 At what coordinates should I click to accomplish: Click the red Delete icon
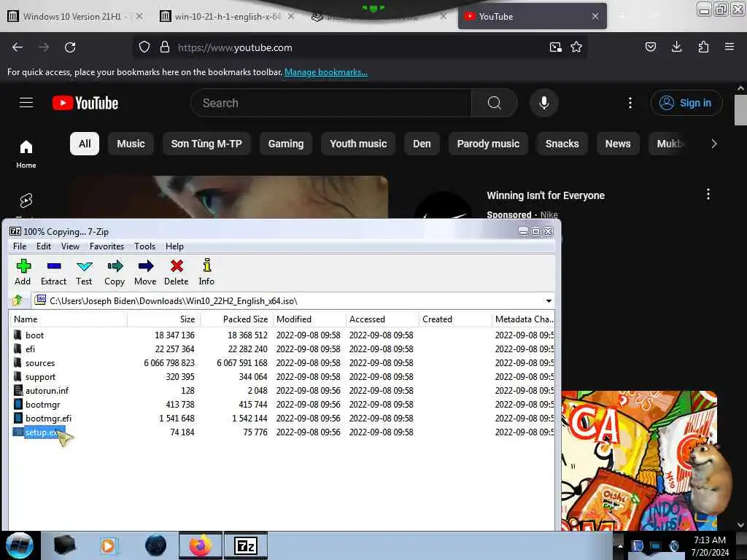(177, 273)
